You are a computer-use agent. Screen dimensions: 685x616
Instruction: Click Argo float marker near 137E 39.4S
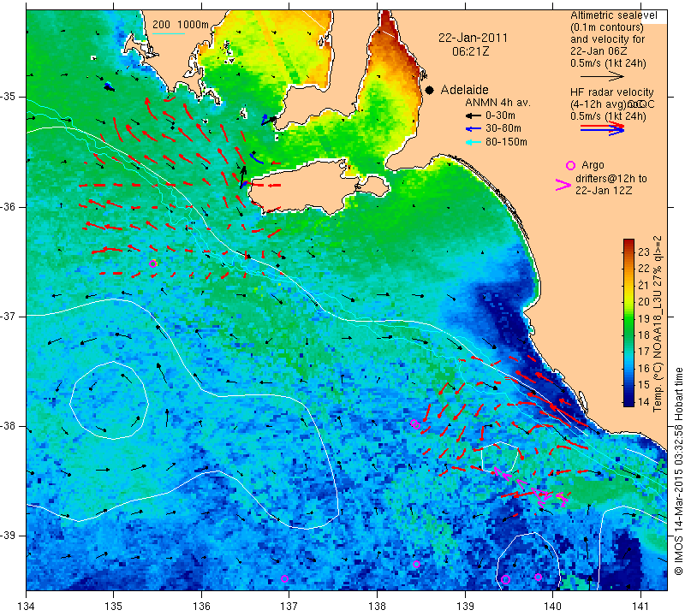[x=284, y=578]
